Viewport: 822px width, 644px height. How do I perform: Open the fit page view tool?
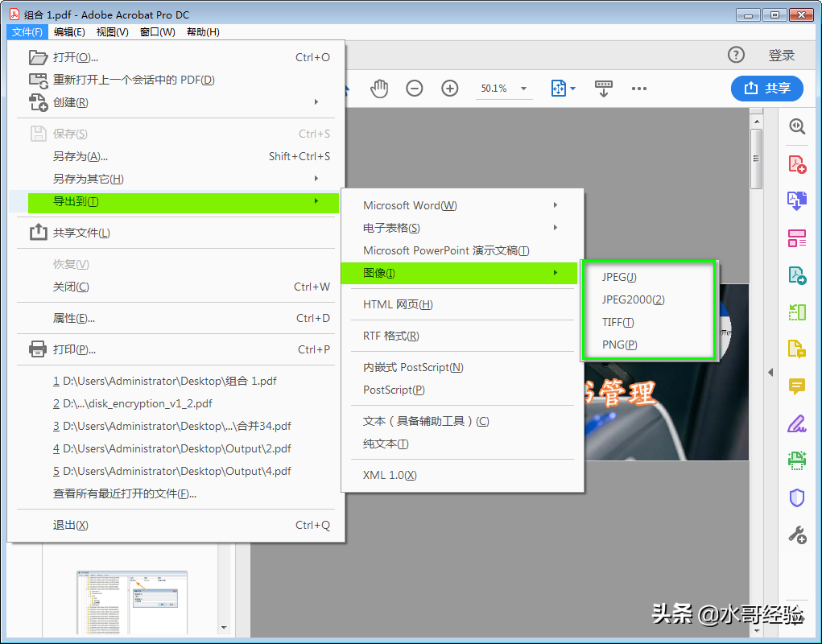[558, 88]
